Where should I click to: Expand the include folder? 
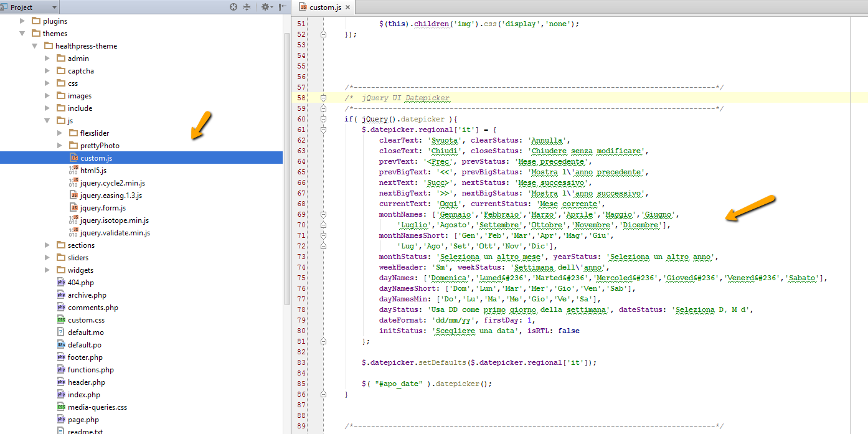(47, 108)
